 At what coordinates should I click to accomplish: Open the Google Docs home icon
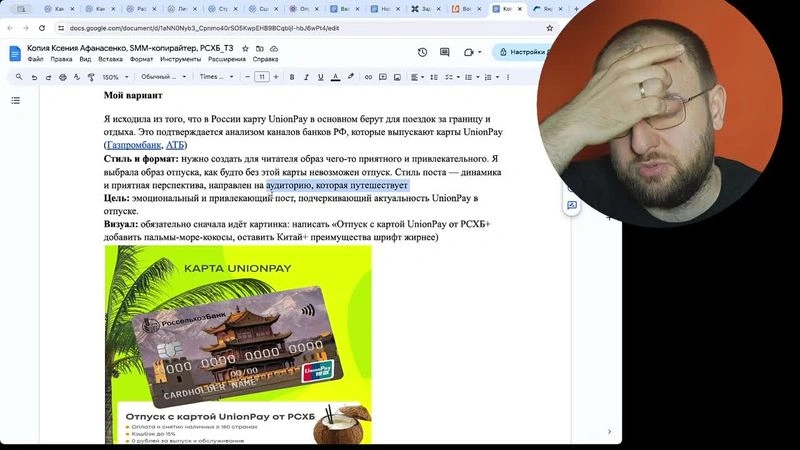(x=15, y=53)
